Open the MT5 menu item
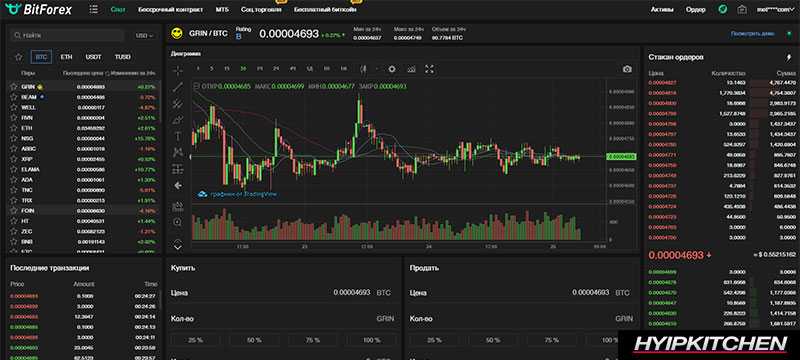800x360 pixels. (222, 9)
